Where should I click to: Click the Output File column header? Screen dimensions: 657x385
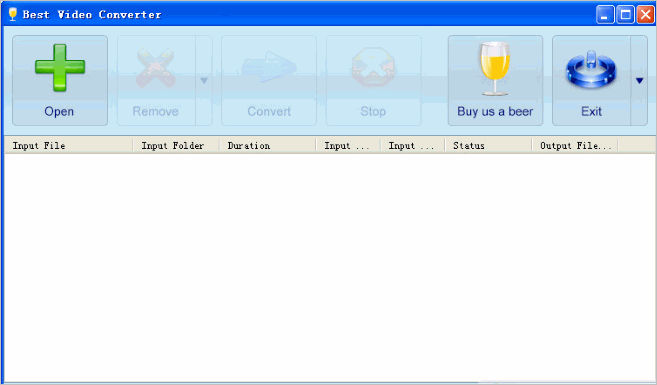tap(575, 145)
